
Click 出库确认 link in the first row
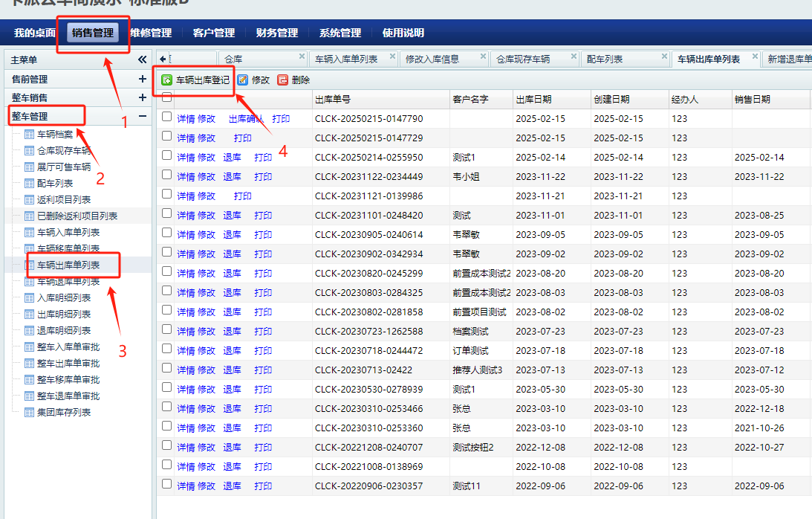246,119
